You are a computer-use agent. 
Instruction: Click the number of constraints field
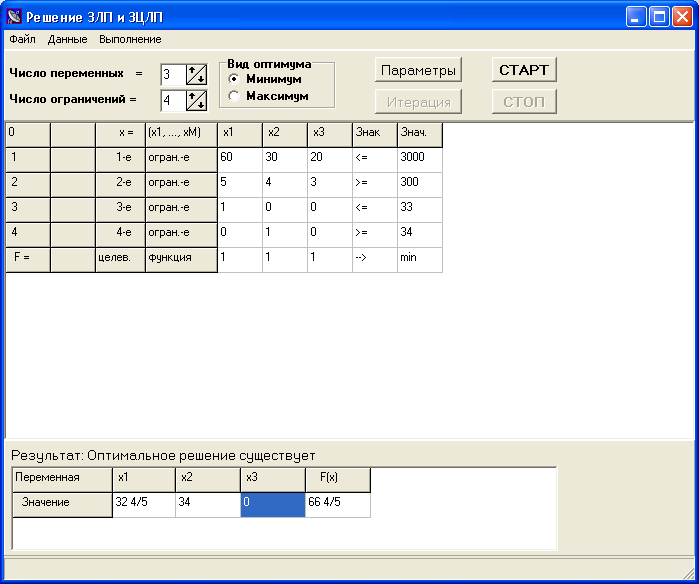pyautogui.click(x=173, y=100)
